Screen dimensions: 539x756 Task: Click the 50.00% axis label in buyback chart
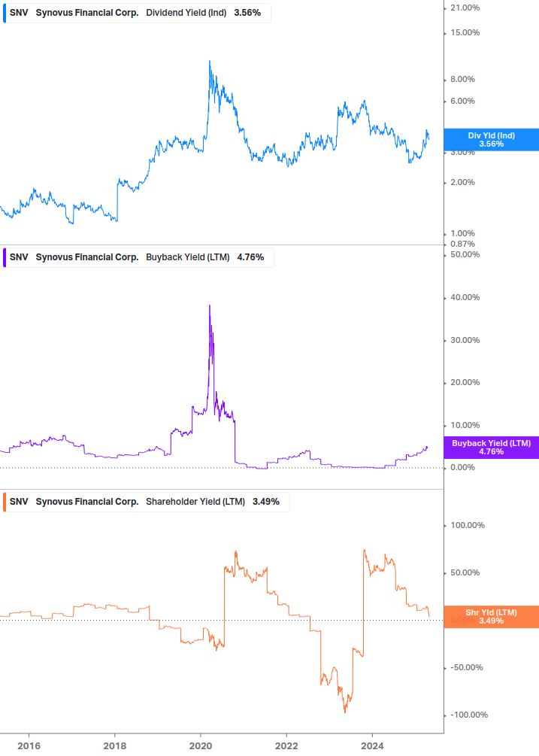point(465,254)
